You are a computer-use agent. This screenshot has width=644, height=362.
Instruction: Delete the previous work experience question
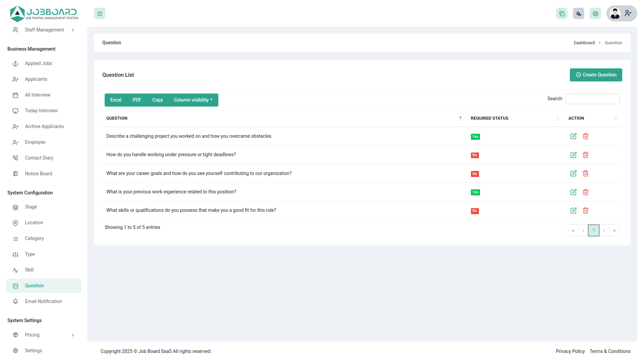(x=586, y=192)
